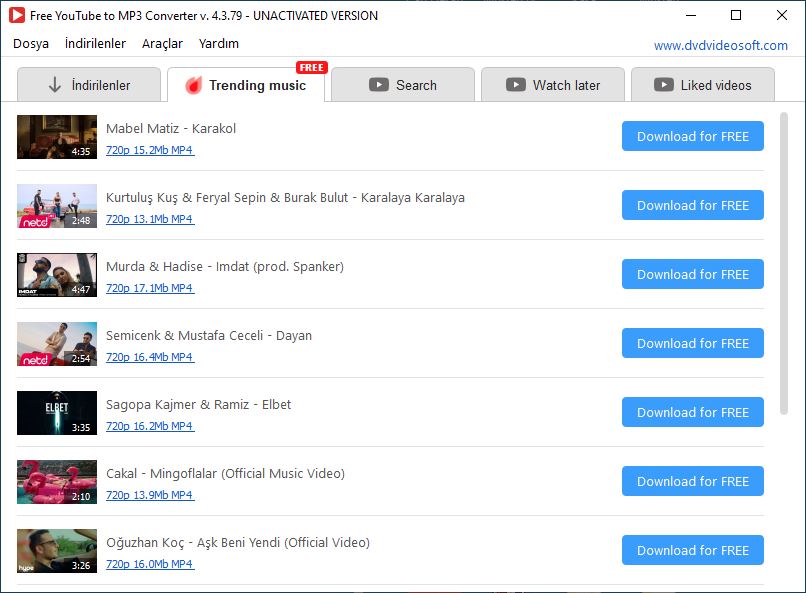
Task: Click the flame icon on Trending music tab
Action: (193, 85)
